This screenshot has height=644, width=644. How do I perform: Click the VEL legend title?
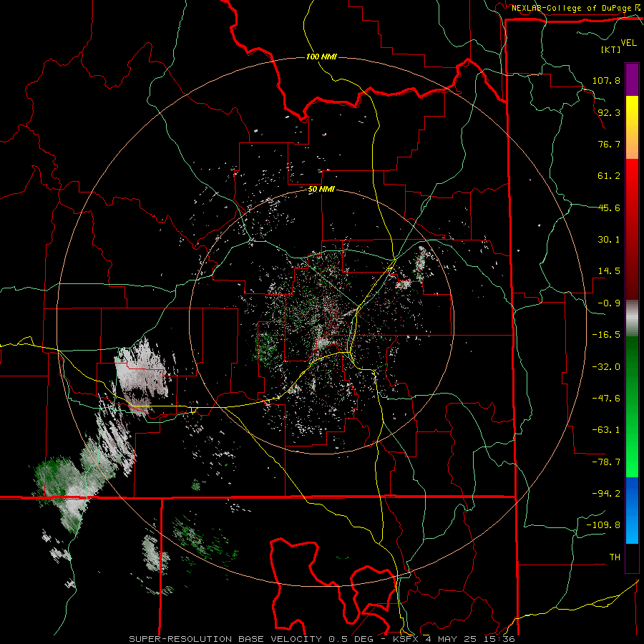point(629,42)
